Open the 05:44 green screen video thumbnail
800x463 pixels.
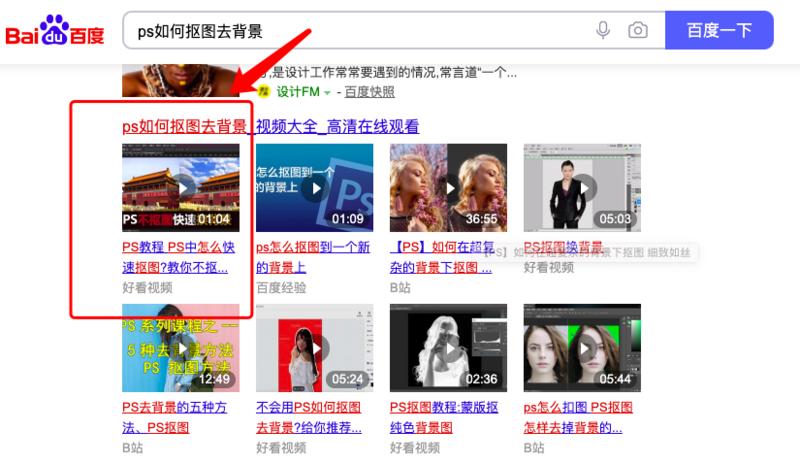[x=582, y=348]
